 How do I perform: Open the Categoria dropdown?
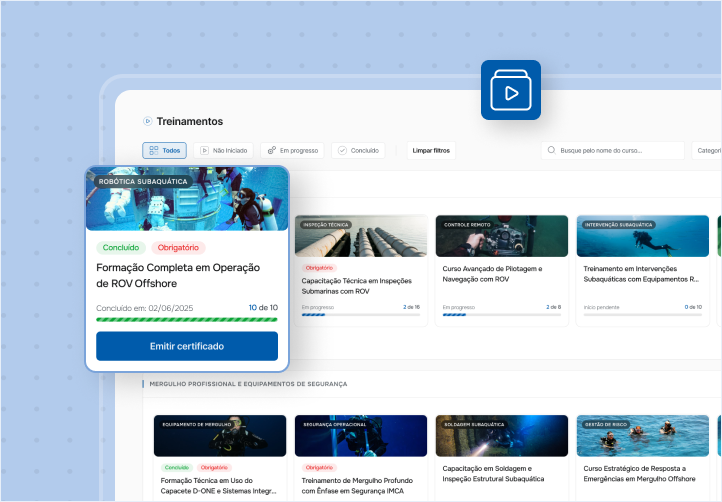[x=707, y=151]
